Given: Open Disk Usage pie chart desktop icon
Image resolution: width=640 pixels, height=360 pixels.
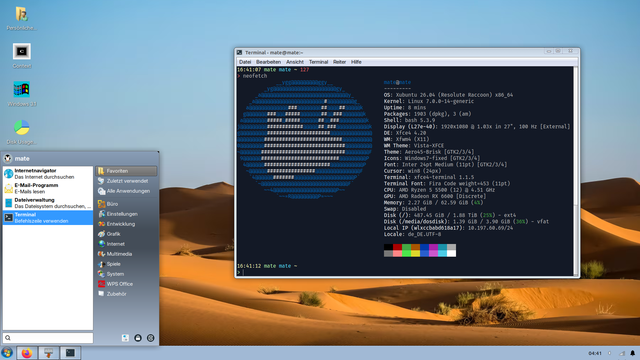Looking at the screenshot, I should [x=21, y=127].
